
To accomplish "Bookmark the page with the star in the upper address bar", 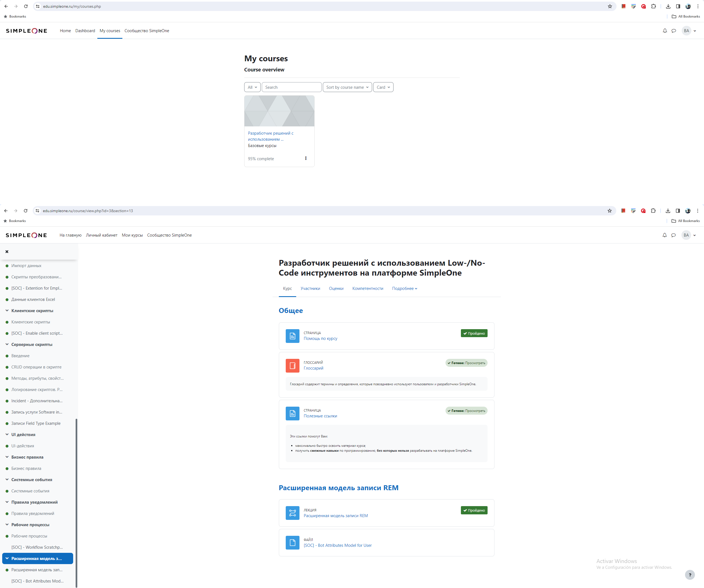I will coord(609,6).
